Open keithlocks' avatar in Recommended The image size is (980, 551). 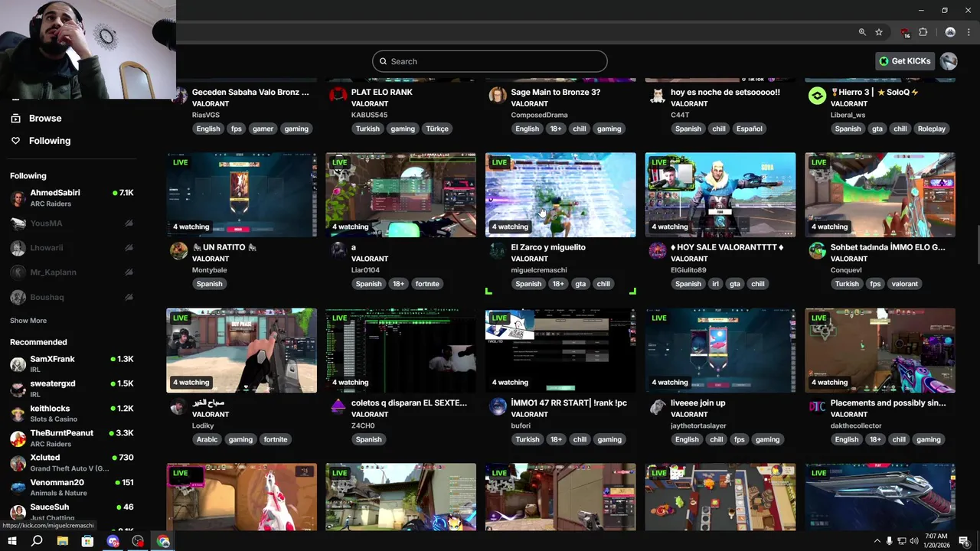click(18, 414)
